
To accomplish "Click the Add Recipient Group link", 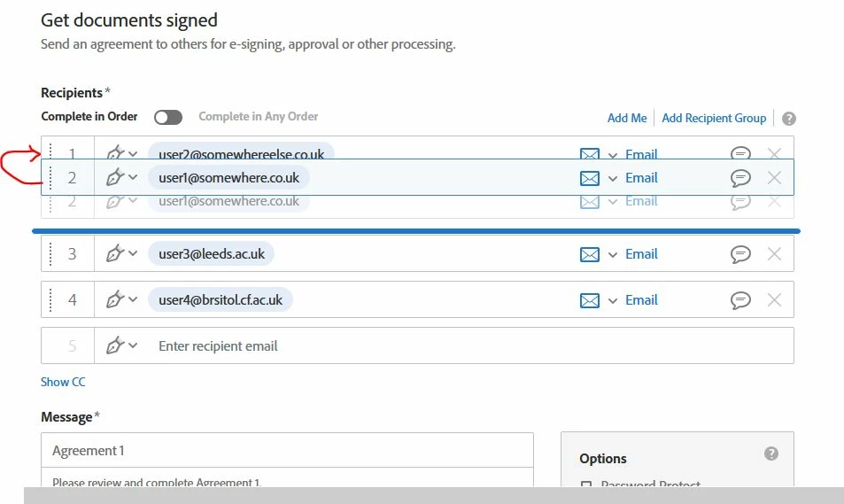I will coord(714,118).
